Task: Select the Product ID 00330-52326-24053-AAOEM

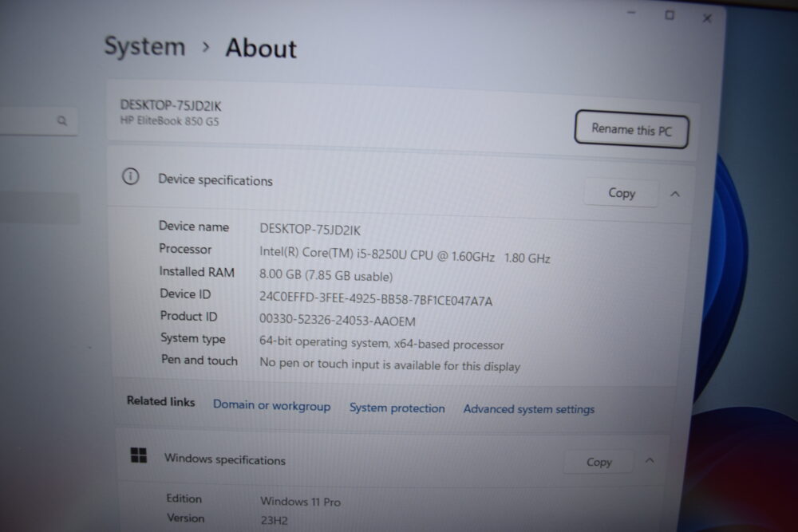Action: click(337, 321)
